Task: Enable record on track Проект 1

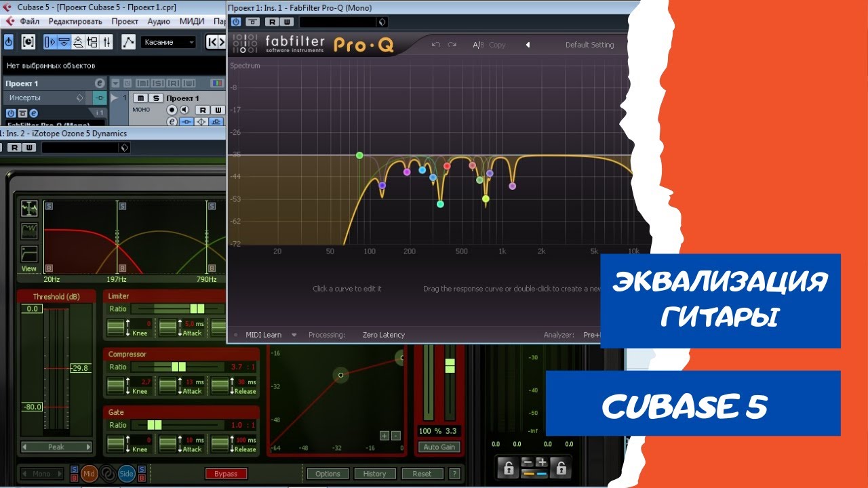Action: tap(172, 110)
